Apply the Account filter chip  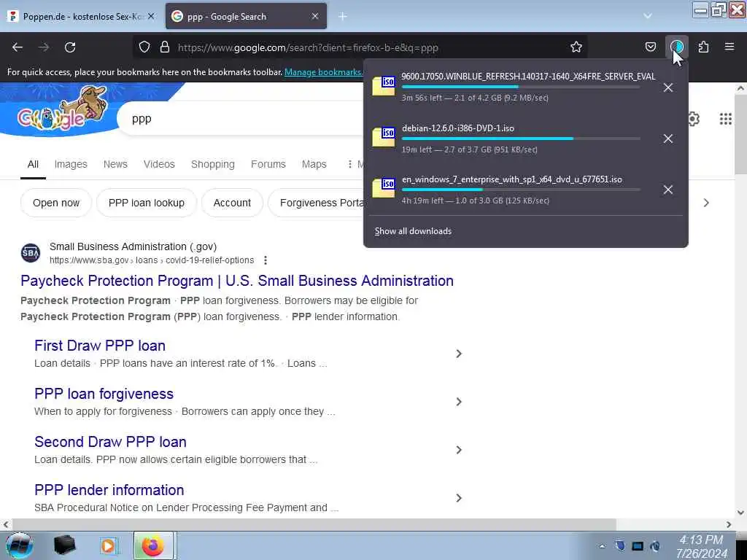pos(232,203)
